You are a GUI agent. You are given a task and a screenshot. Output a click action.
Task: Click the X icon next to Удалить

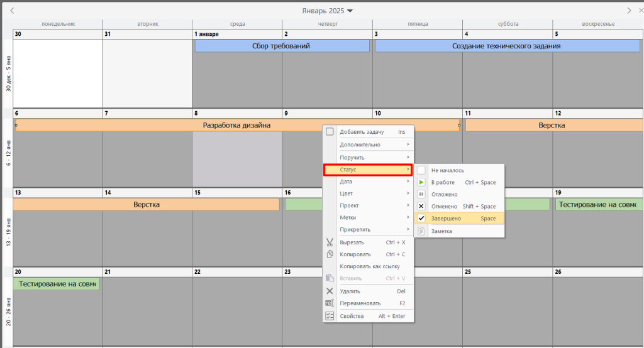click(x=330, y=291)
